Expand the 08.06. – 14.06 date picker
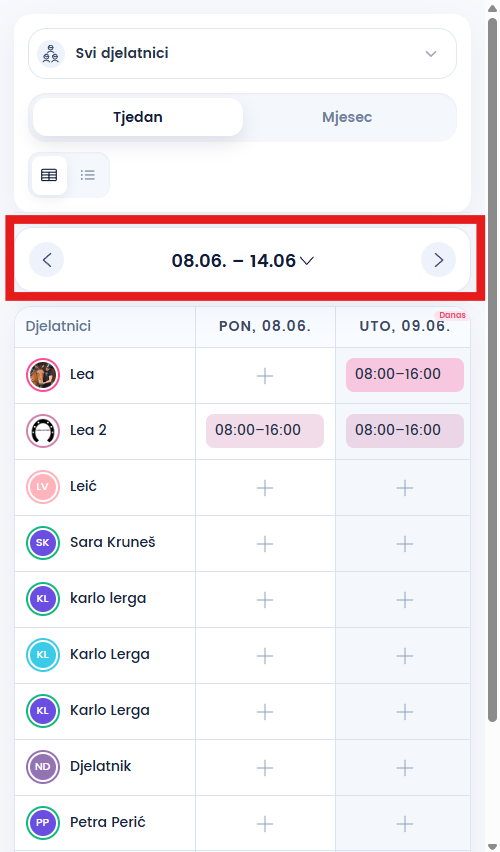500x852 pixels. (242, 260)
